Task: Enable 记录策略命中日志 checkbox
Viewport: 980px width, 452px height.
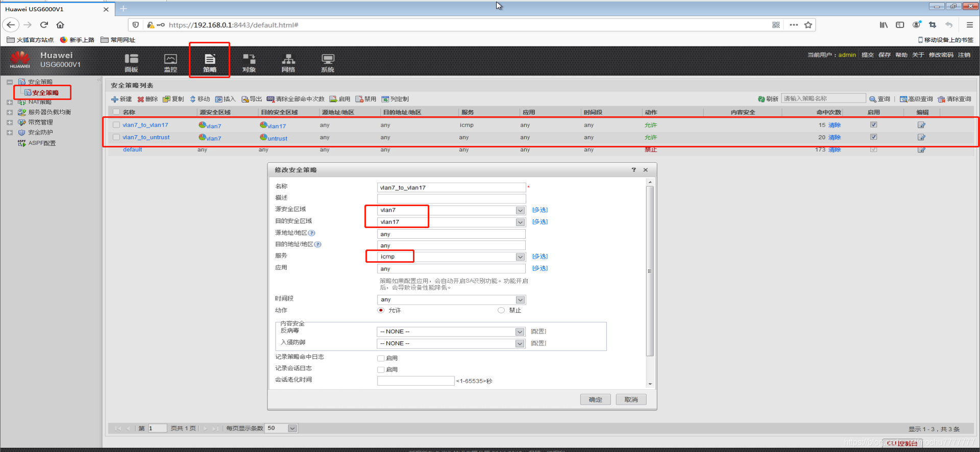Action: (381, 358)
